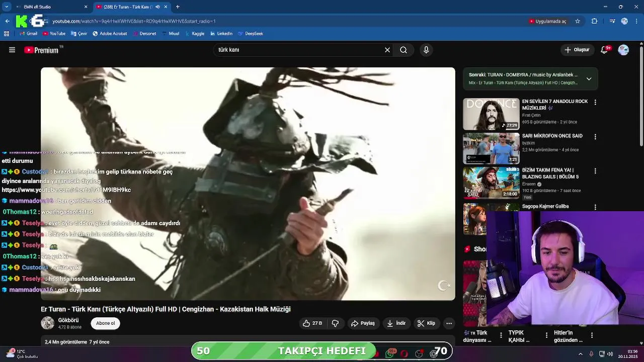The image size is (644, 362).
Task: Open more actions under the video
Action: tap(449, 323)
